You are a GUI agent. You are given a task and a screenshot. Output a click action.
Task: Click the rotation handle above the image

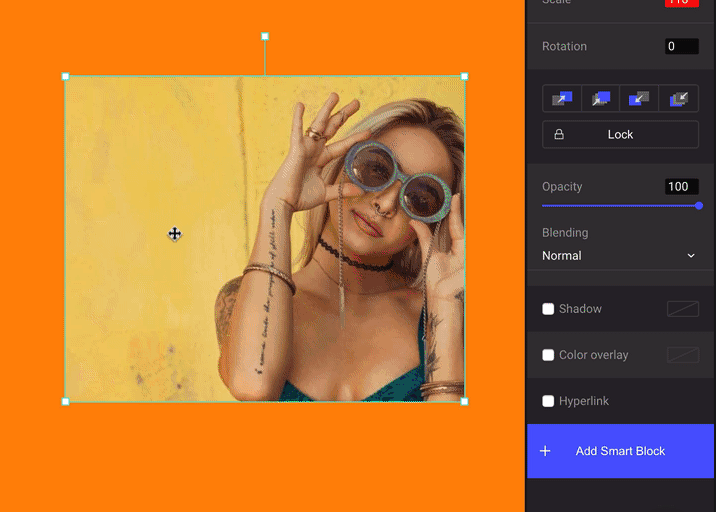pyautogui.click(x=265, y=36)
